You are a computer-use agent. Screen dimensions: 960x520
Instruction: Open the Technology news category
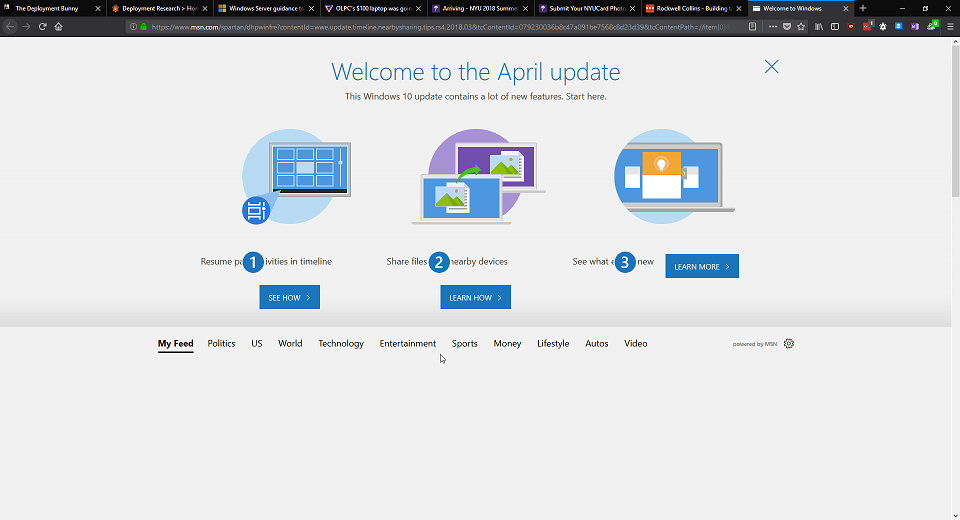point(341,344)
